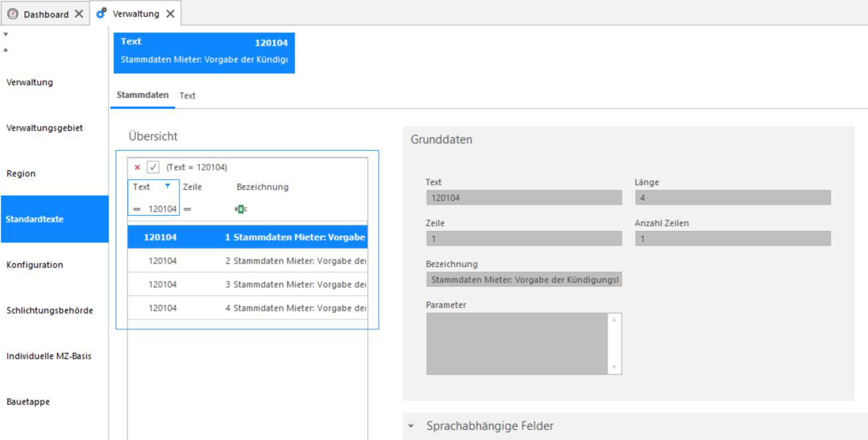The width and height of the screenshot is (868, 440).
Task: Select row with Zeile 3
Action: point(247,284)
